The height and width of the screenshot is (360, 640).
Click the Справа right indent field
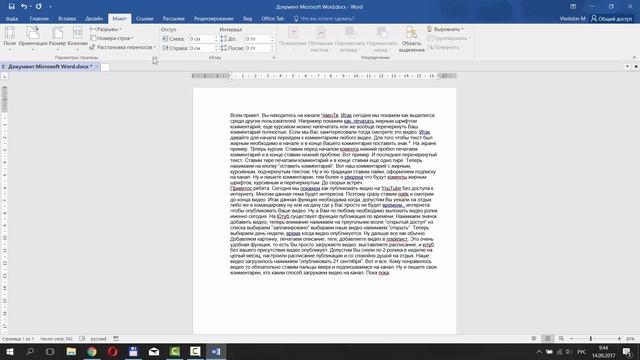tap(201, 48)
